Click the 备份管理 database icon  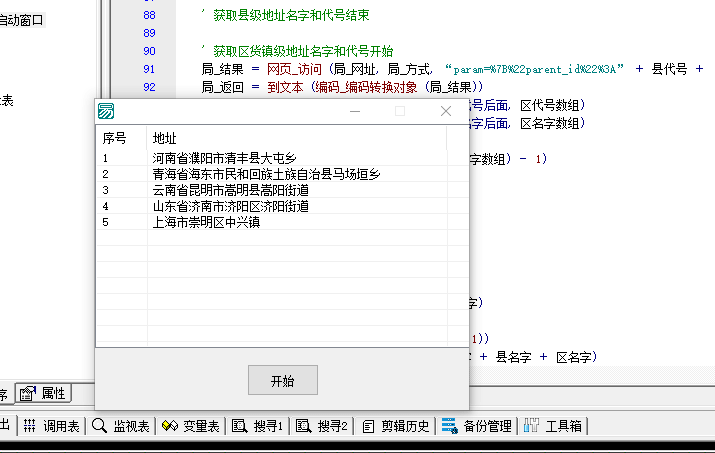(x=450, y=426)
